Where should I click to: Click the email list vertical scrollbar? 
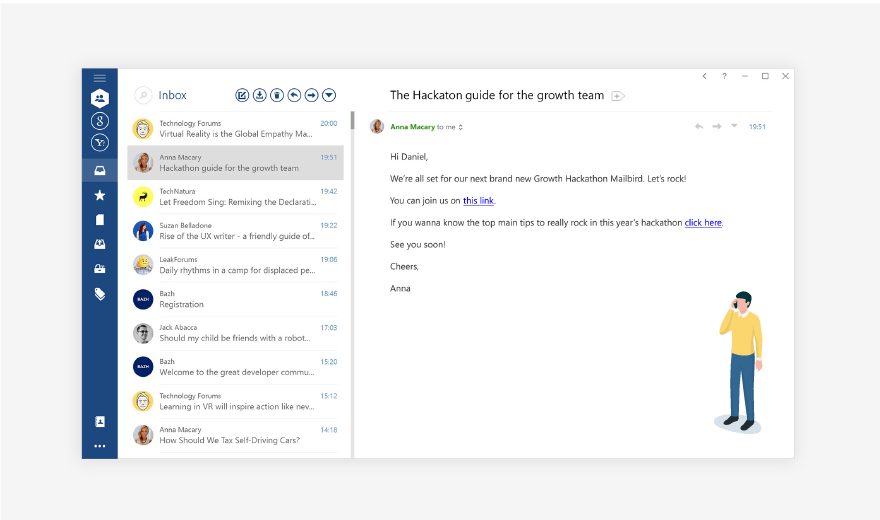point(351,120)
